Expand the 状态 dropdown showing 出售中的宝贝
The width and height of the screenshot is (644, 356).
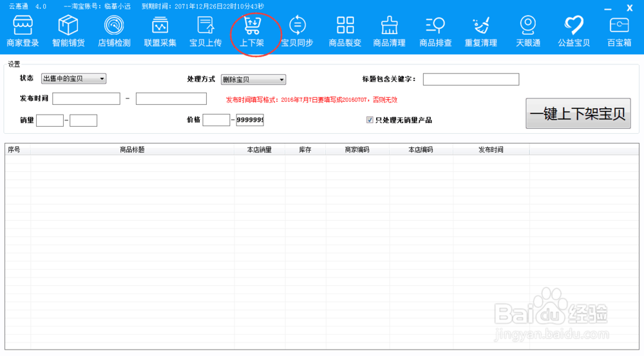(x=73, y=79)
